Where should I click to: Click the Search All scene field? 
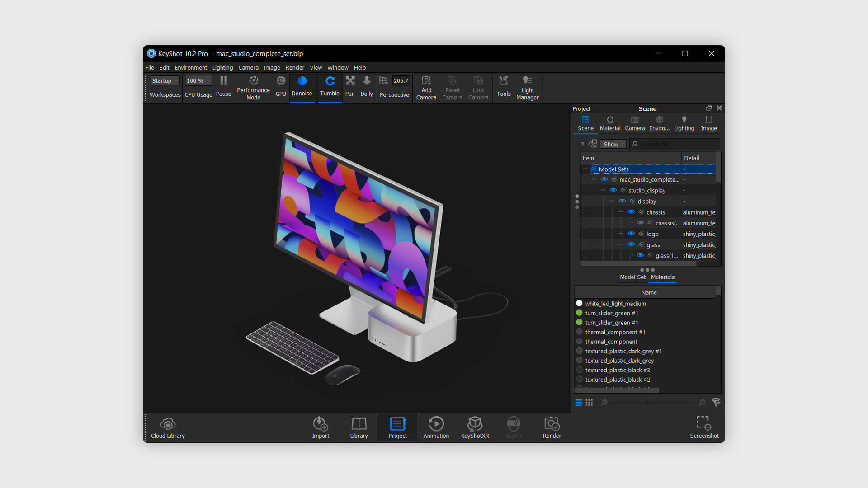tap(675, 144)
